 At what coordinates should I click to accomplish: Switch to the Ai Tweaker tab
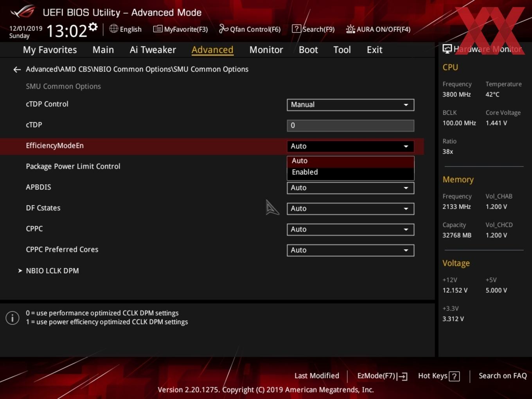(x=153, y=50)
